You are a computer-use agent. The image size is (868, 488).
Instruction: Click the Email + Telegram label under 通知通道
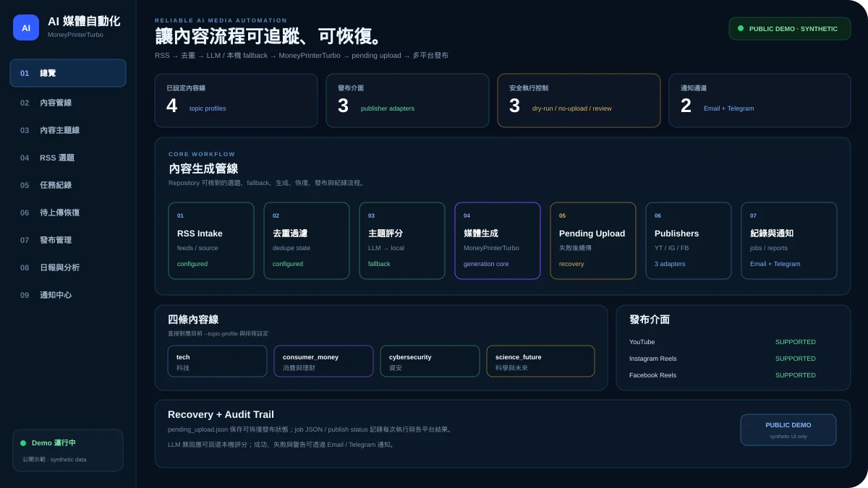click(728, 108)
